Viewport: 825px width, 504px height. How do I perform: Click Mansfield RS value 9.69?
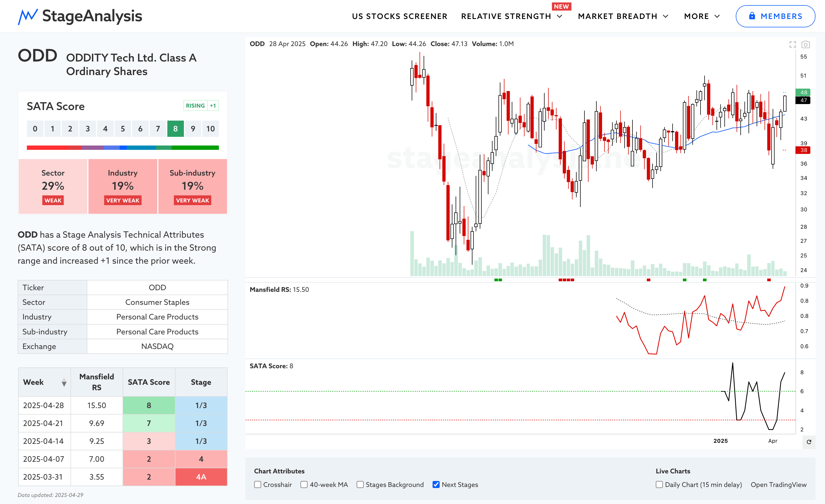pos(97,423)
